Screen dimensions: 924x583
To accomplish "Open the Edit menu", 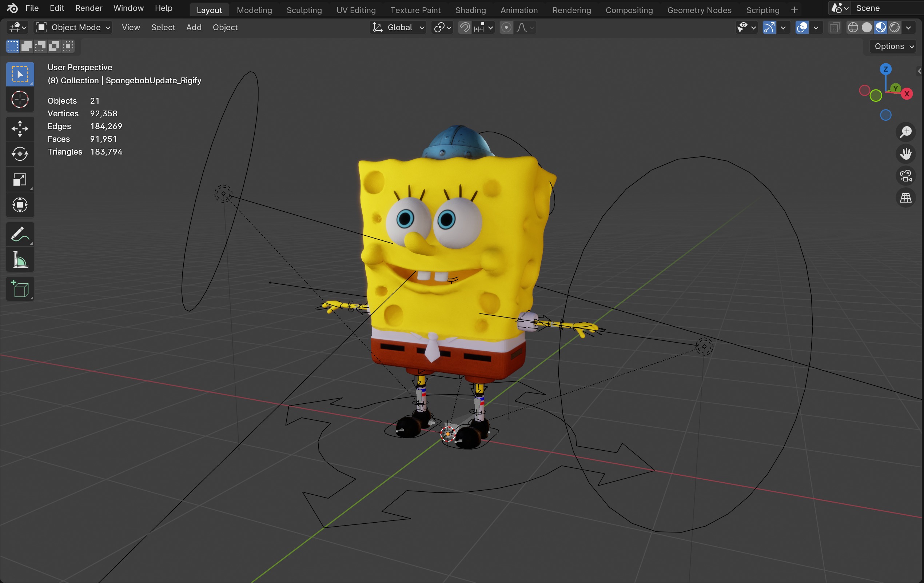I will [x=57, y=8].
